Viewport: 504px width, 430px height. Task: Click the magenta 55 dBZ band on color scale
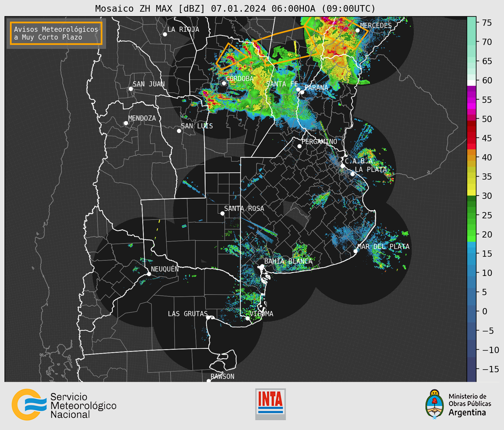(x=471, y=100)
